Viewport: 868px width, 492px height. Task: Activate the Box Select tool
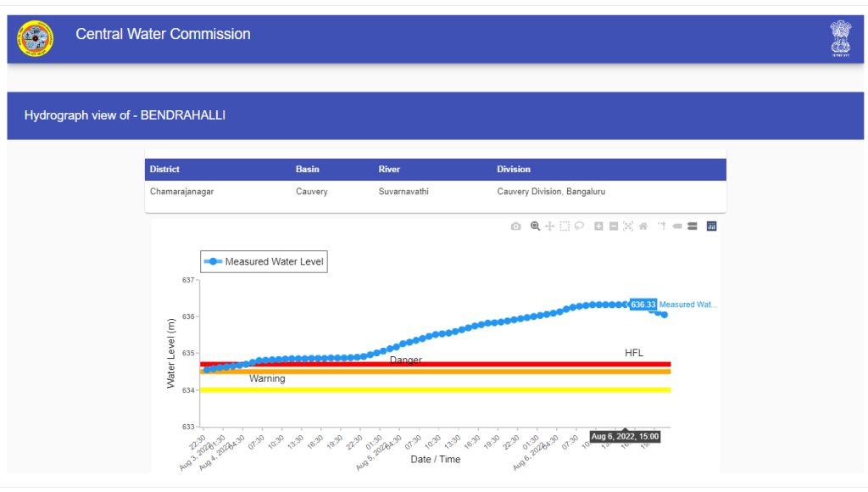pos(565,226)
